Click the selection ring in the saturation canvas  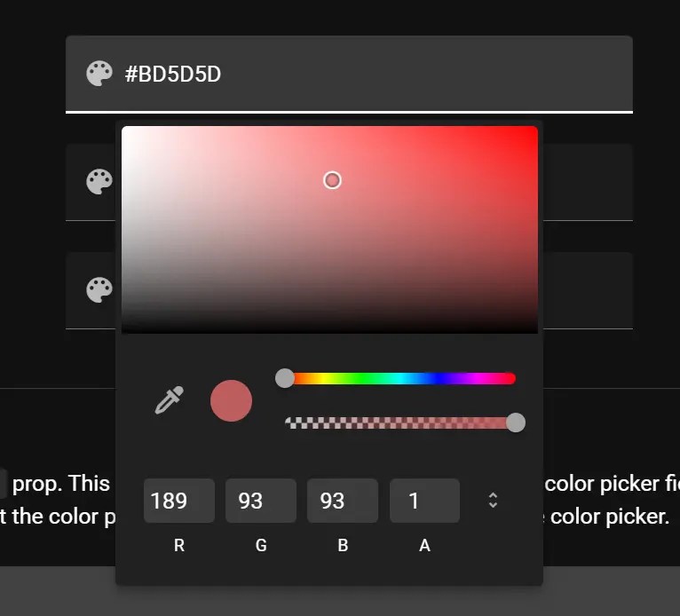click(x=333, y=180)
